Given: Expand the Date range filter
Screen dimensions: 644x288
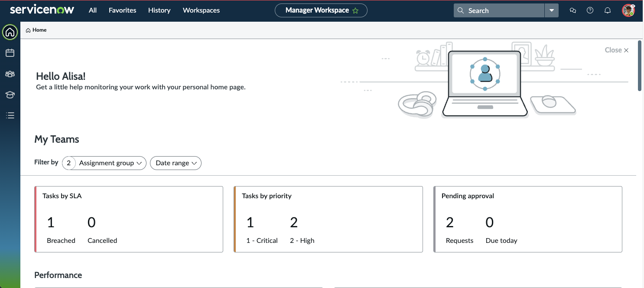Looking at the screenshot, I should (x=176, y=163).
